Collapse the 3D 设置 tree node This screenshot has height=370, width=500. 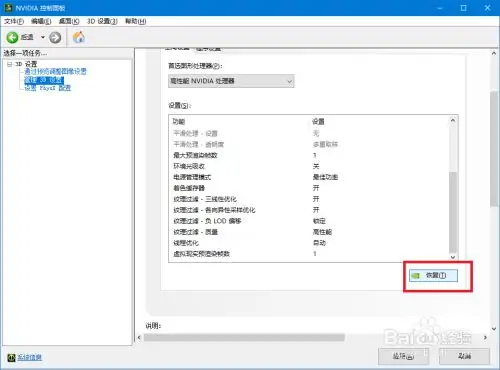pos(9,64)
